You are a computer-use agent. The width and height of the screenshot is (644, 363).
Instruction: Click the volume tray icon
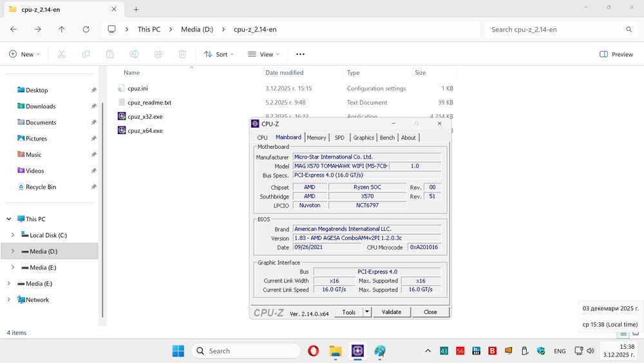tap(591, 351)
